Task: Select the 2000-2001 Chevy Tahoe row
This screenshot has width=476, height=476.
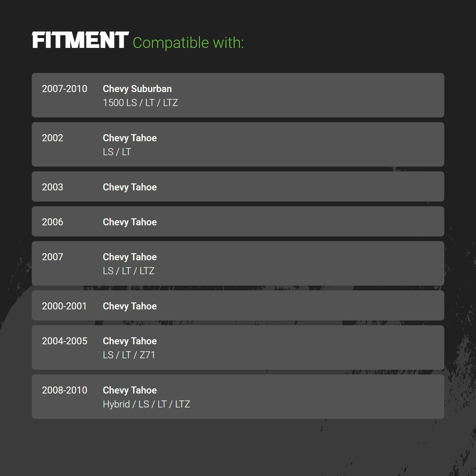Action: pyautogui.click(x=238, y=306)
